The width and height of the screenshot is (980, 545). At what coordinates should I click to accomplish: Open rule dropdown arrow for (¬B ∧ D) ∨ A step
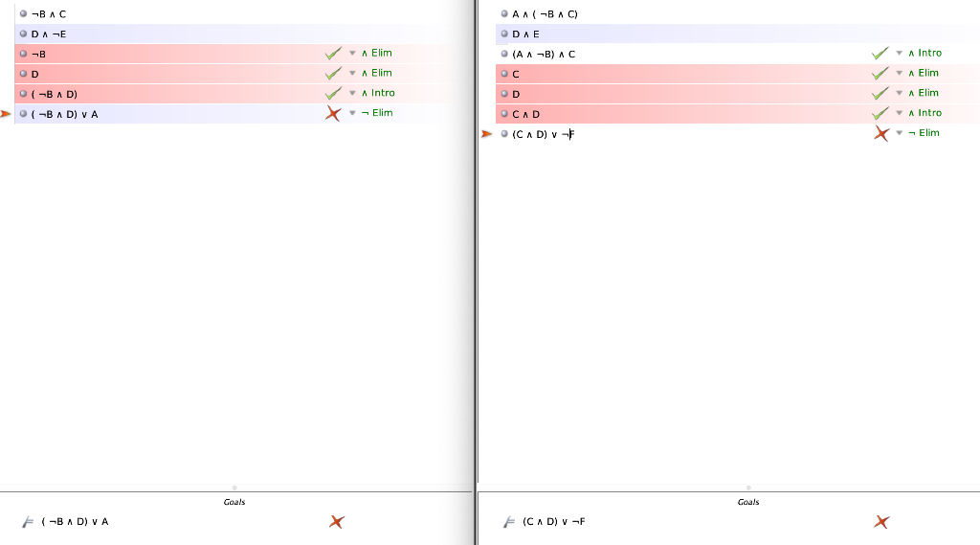pyautogui.click(x=352, y=113)
